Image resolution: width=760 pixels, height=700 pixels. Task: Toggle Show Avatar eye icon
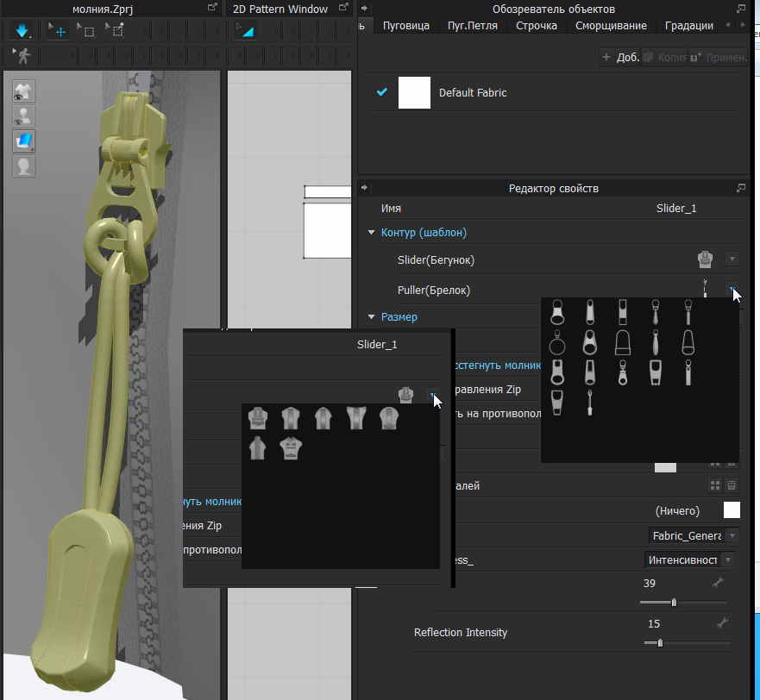pyautogui.click(x=23, y=116)
